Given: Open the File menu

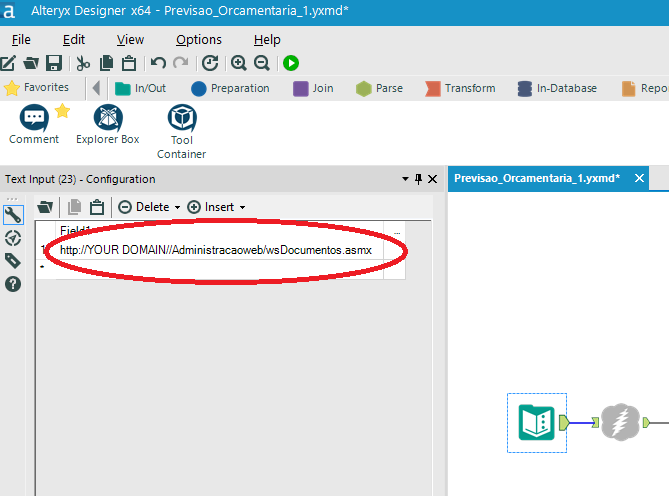Looking at the screenshot, I should [21, 40].
